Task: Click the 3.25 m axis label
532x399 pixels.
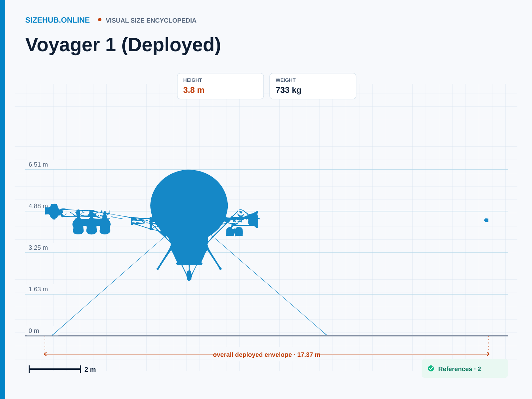Action: (38, 248)
